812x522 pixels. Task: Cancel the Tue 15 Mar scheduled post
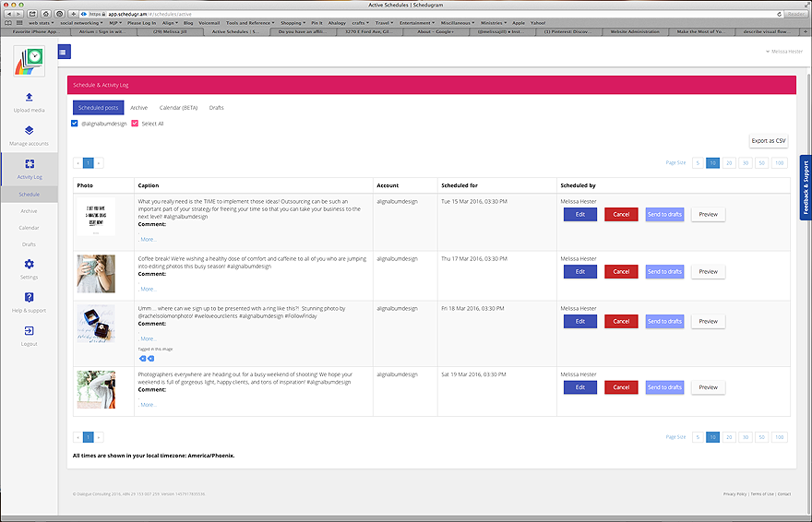click(x=621, y=214)
